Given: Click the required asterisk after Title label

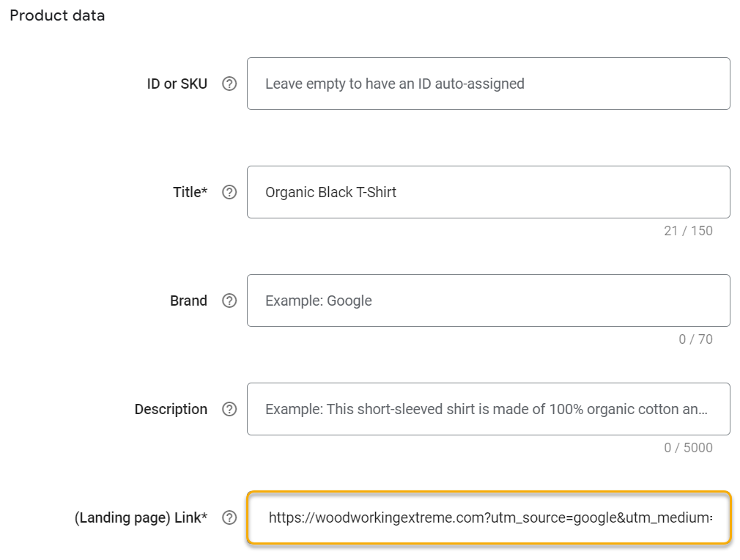Looking at the screenshot, I should (204, 191).
